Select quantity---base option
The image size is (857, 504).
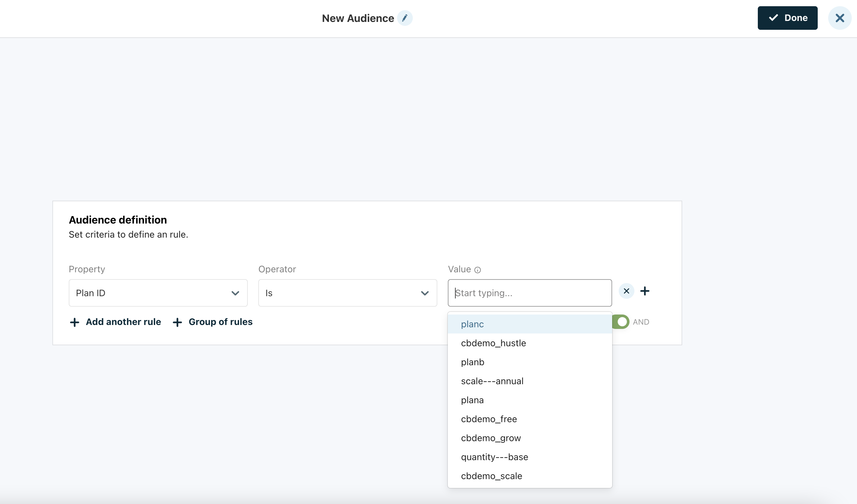[x=494, y=457]
